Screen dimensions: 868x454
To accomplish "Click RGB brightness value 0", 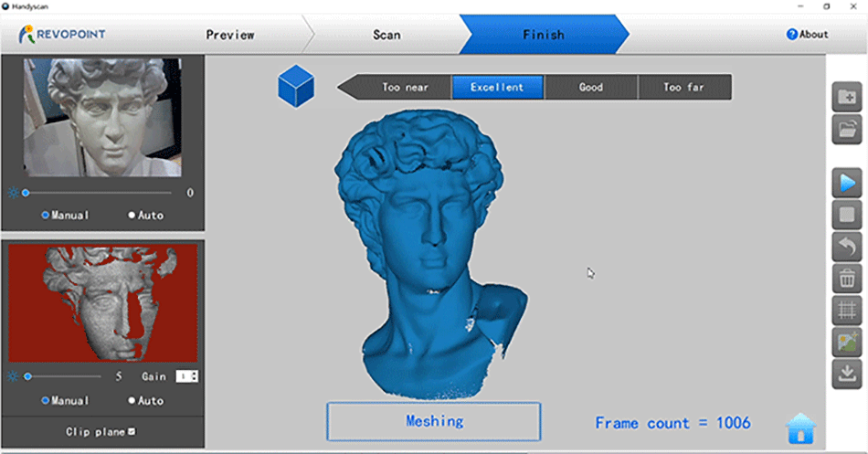I will click(190, 193).
